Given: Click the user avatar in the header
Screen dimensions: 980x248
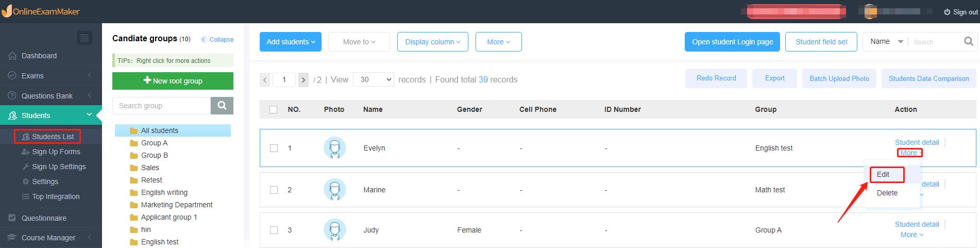Looking at the screenshot, I should [870, 11].
